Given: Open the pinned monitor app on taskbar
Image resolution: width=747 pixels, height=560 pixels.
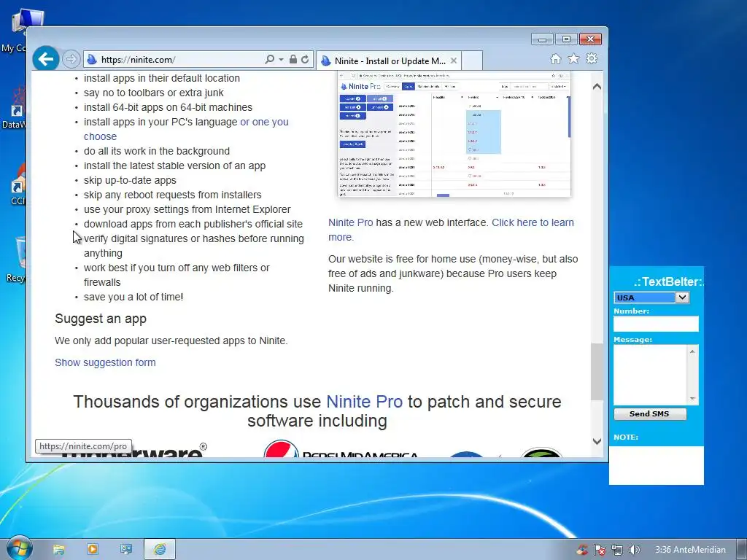Looking at the screenshot, I should point(125,550).
